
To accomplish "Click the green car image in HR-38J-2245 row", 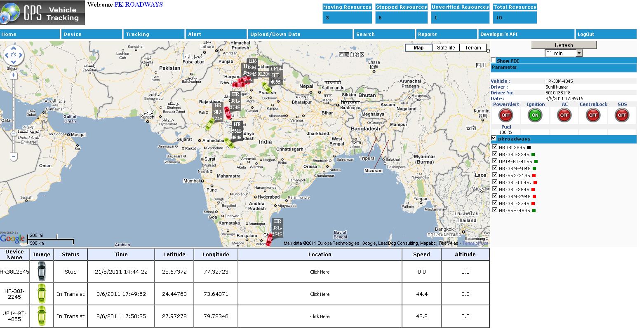I will point(41,294).
